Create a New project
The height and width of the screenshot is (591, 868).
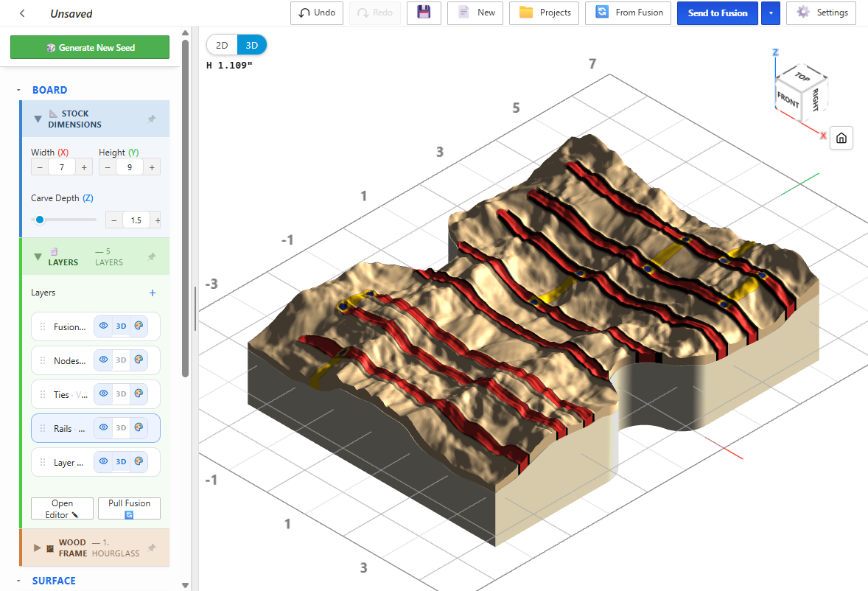pyautogui.click(x=475, y=13)
